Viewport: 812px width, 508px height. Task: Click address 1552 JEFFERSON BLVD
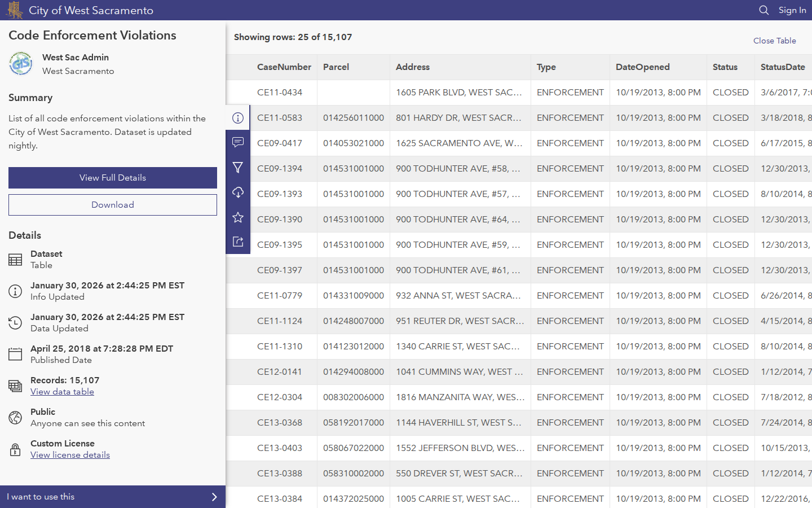460,448
